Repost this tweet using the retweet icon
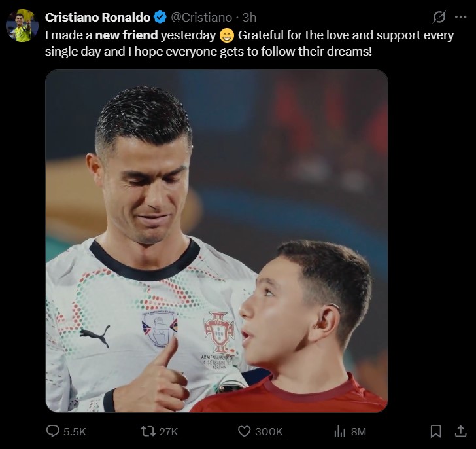The width and height of the screenshot is (476, 449). click(x=148, y=431)
